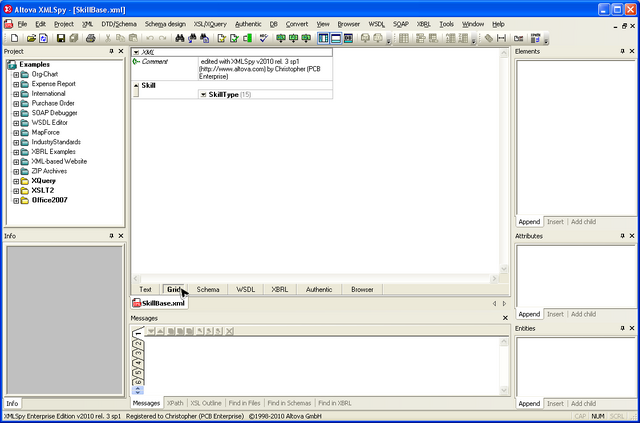Click the SkillBase.xml document tab
The image size is (640, 423).
click(x=159, y=303)
